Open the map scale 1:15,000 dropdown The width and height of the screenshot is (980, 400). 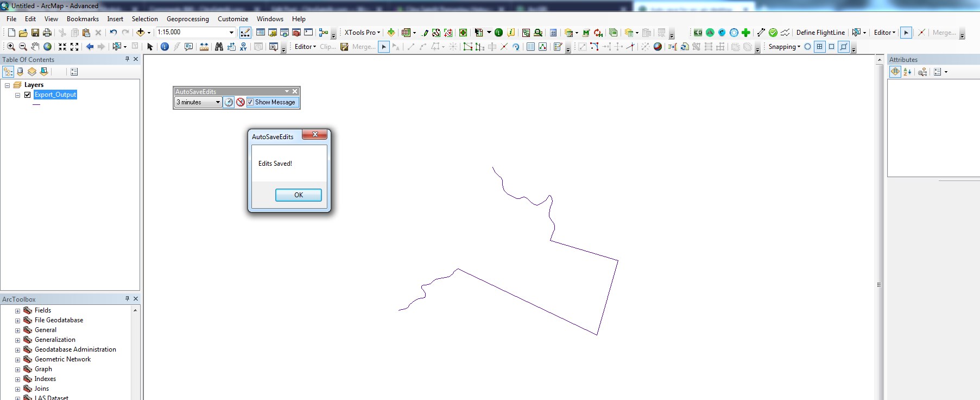click(231, 33)
